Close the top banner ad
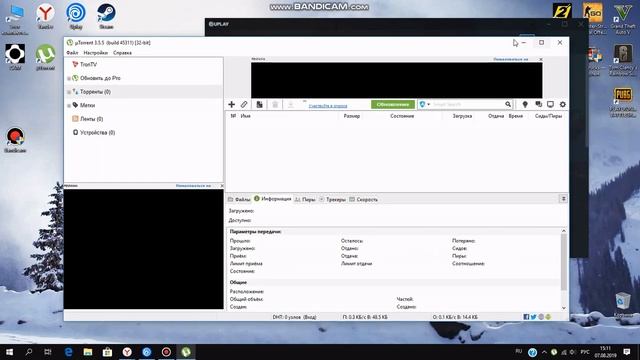The width and height of the screenshot is (640, 360). tap(541, 59)
